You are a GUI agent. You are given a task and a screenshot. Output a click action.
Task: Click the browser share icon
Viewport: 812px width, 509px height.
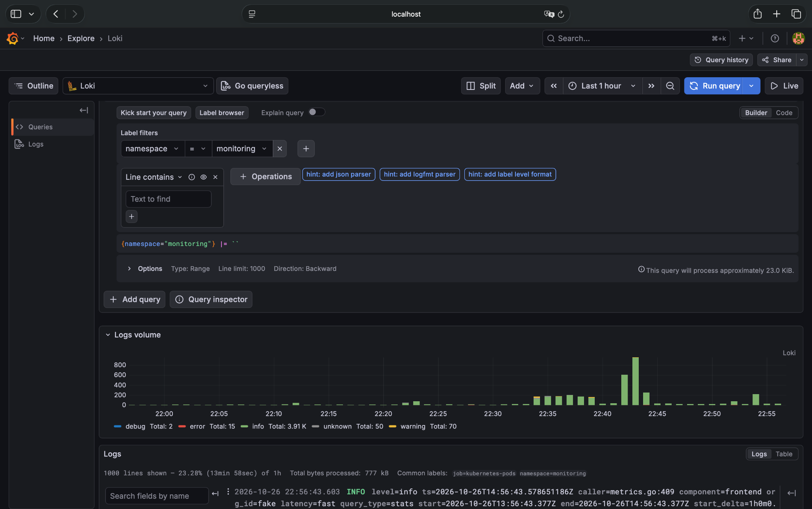point(757,14)
